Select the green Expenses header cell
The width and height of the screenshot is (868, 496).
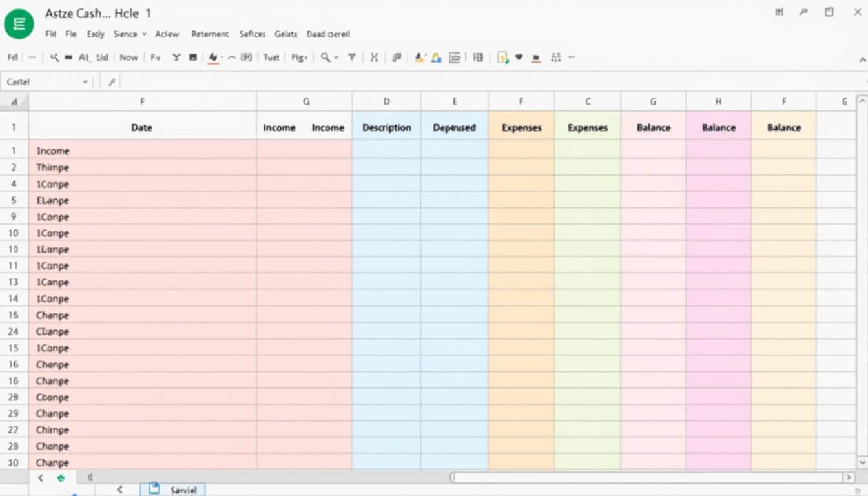pos(588,127)
